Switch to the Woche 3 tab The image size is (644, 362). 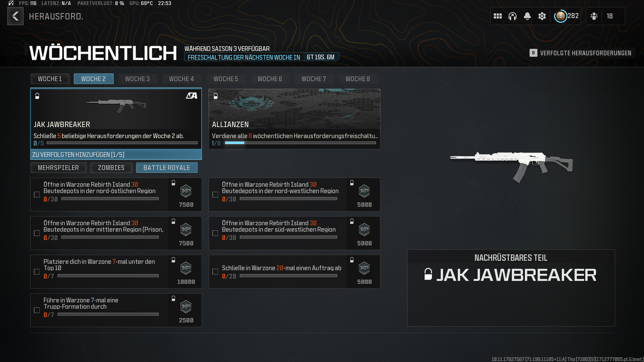pyautogui.click(x=137, y=79)
